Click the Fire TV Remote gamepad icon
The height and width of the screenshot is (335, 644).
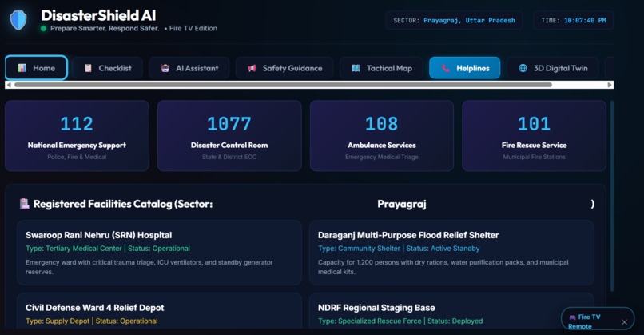click(x=572, y=317)
